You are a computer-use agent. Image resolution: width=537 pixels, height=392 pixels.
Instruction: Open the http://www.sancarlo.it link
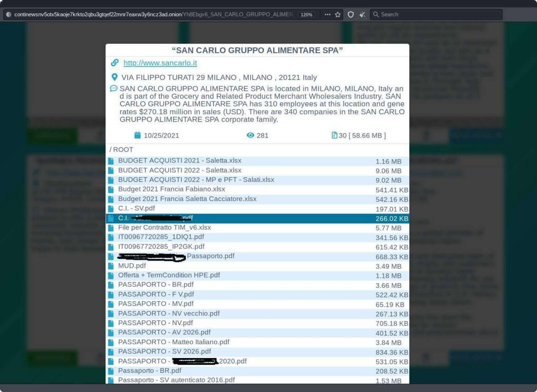[x=160, y=63]
